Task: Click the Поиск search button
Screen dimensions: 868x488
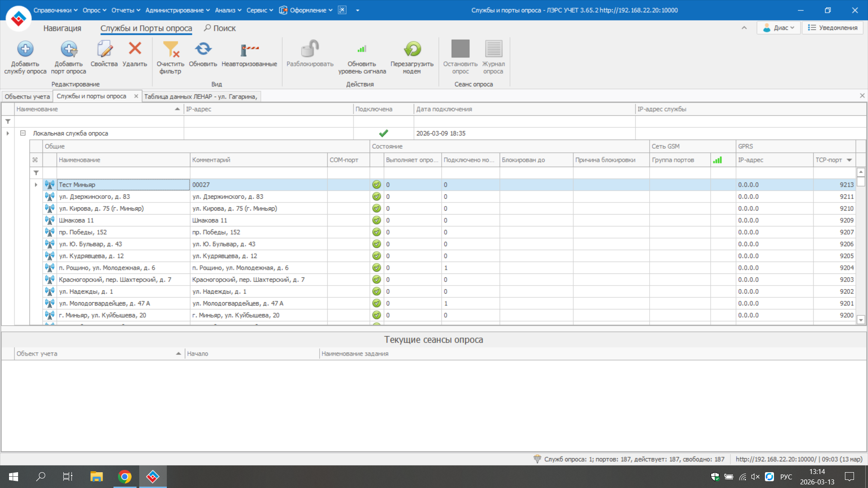Action: (x=220, y=28)
